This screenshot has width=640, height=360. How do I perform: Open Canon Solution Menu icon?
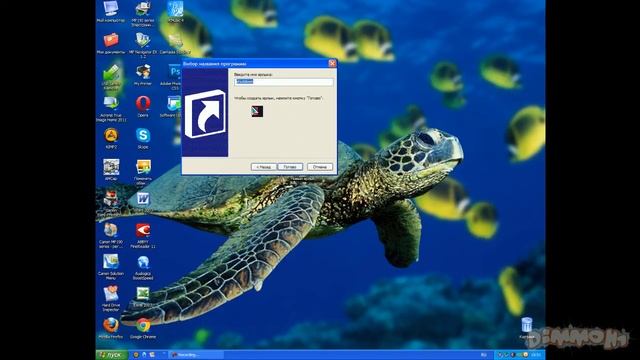111,267
